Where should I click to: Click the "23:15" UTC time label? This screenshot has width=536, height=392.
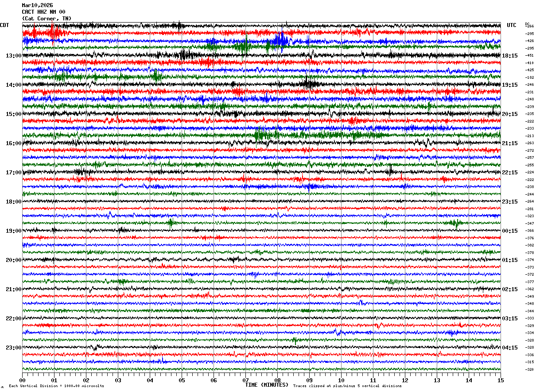coord(510,202)
